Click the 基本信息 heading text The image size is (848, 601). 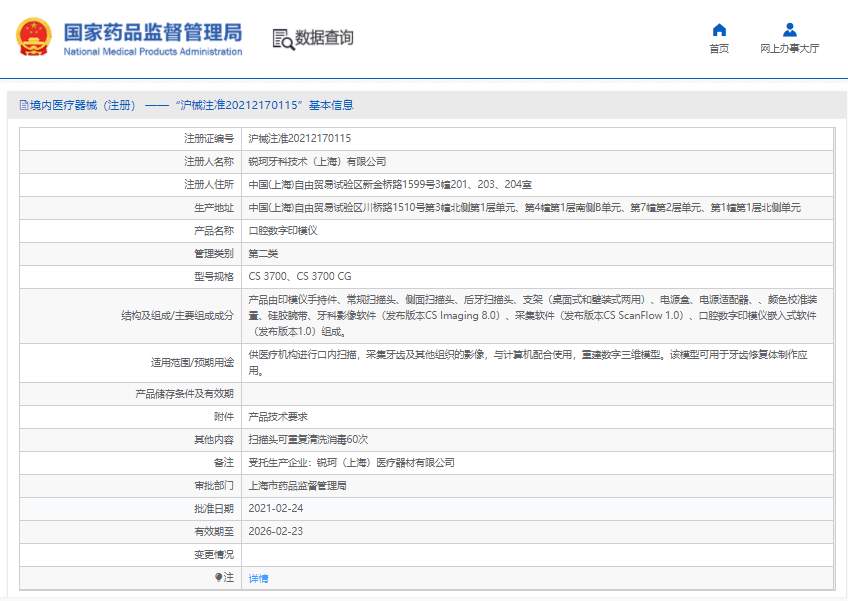(x=331, y=105)
